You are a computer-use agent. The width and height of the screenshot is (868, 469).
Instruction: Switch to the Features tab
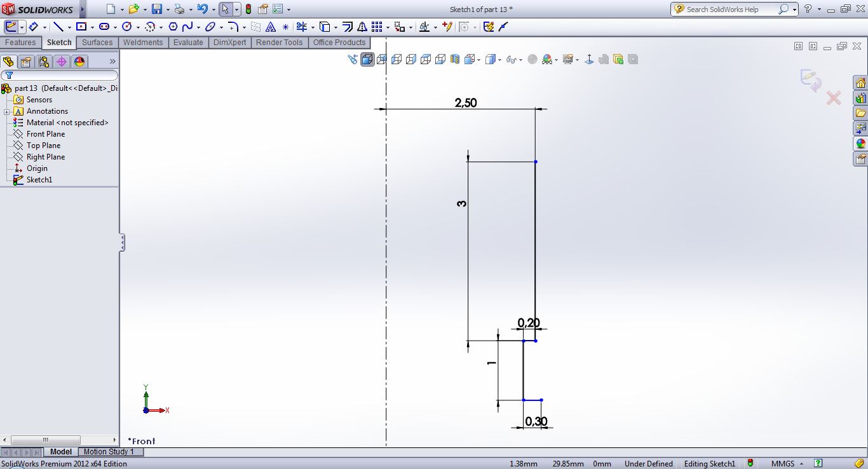pyautogui.click(x=20, y=43)
